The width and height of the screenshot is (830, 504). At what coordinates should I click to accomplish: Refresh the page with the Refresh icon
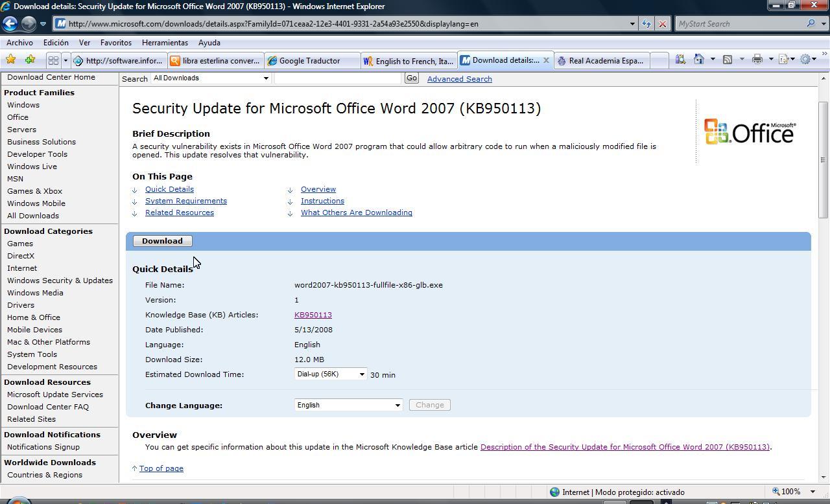tap(646, 24)
